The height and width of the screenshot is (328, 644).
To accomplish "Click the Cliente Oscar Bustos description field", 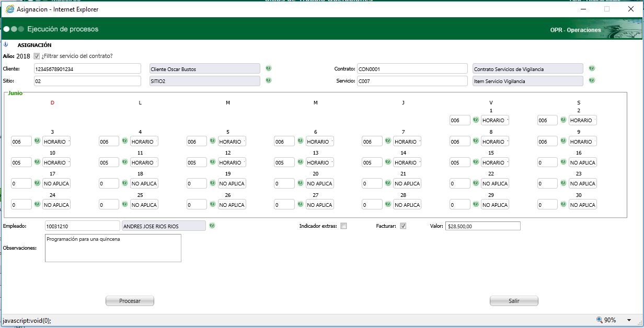I will point(204,69).
